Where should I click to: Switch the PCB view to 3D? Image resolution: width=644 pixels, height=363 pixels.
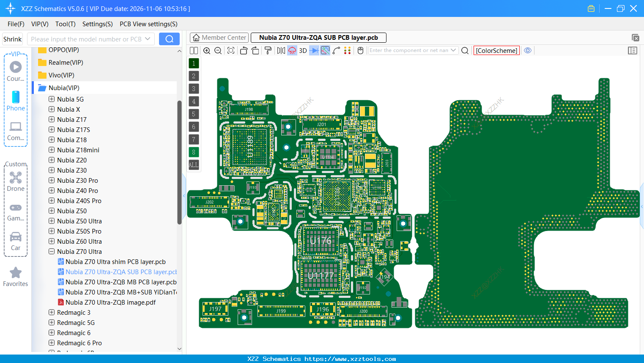[x=302, y=50]
